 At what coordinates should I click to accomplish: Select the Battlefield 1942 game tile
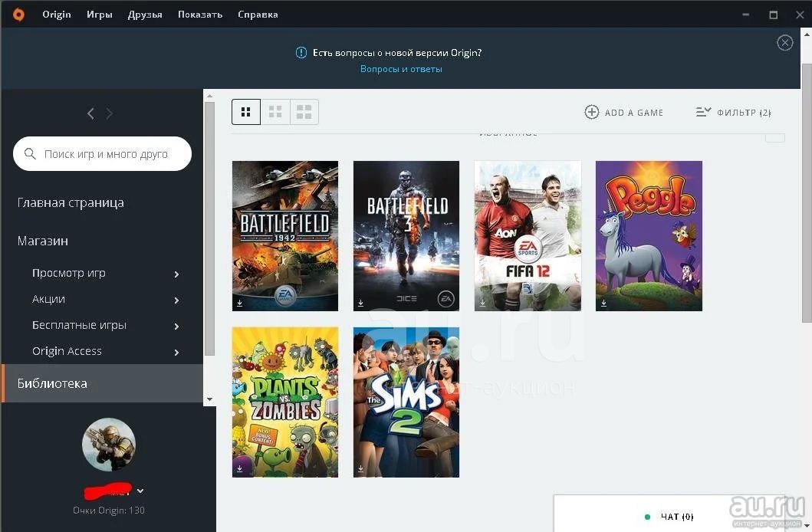click(284, 236)
